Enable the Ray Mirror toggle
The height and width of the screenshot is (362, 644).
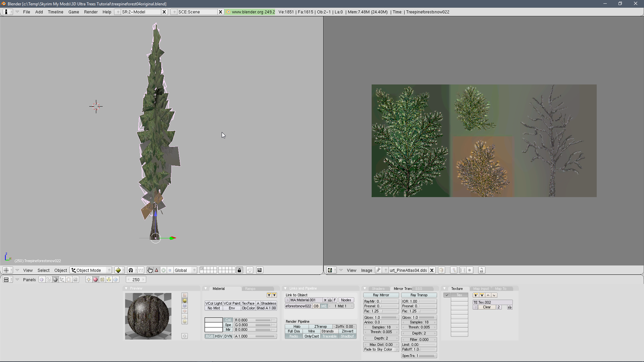click(381, 295)
